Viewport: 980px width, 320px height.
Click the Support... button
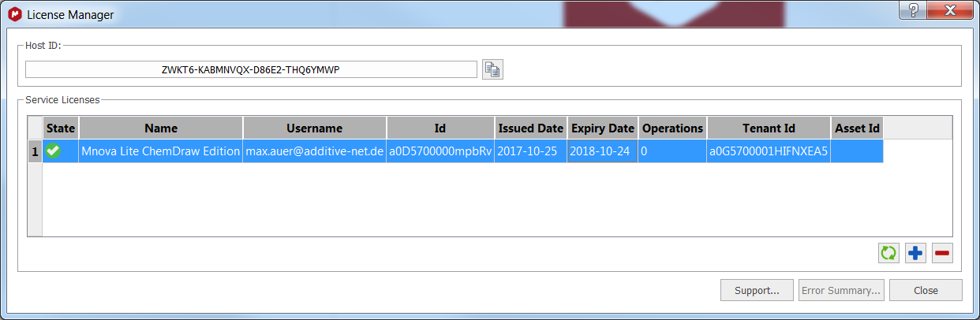(757, 290)
